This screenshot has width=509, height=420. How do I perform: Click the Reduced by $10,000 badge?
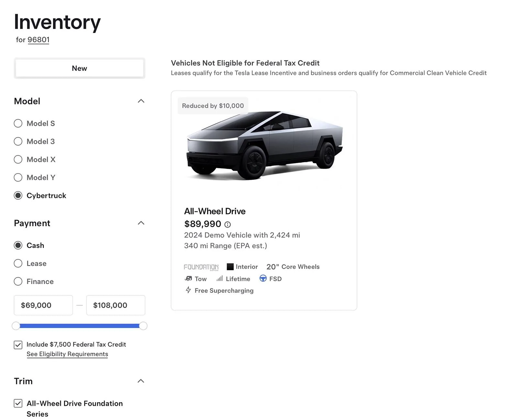click(213, 106)
